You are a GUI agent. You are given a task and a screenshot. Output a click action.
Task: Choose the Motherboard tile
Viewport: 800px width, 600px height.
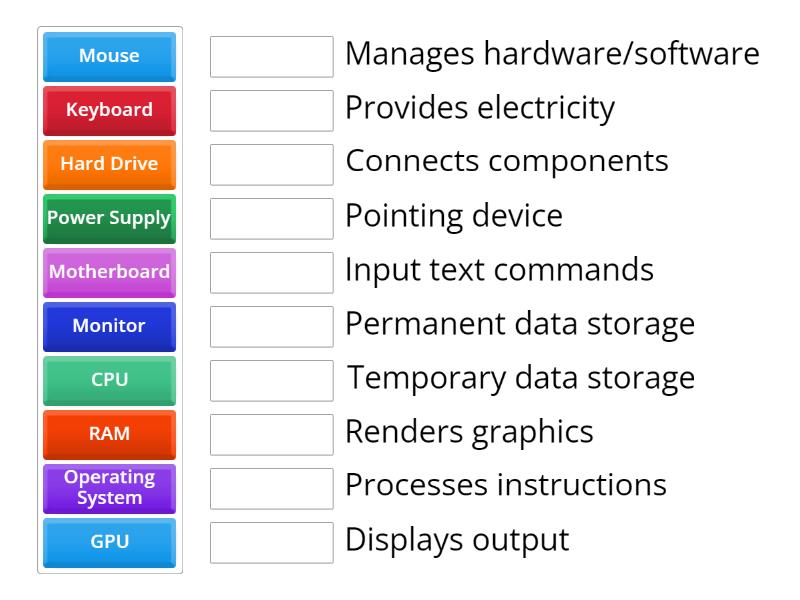108,273
